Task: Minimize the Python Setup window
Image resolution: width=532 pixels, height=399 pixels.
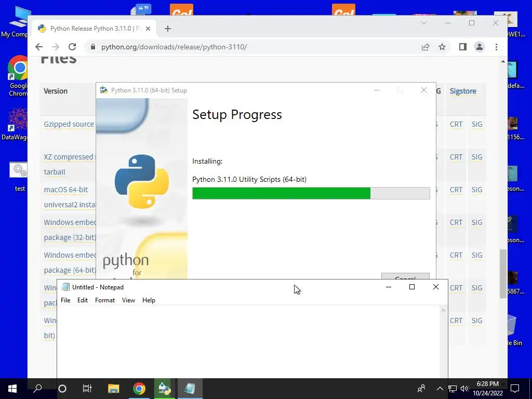Action: (x=377, y=90)
